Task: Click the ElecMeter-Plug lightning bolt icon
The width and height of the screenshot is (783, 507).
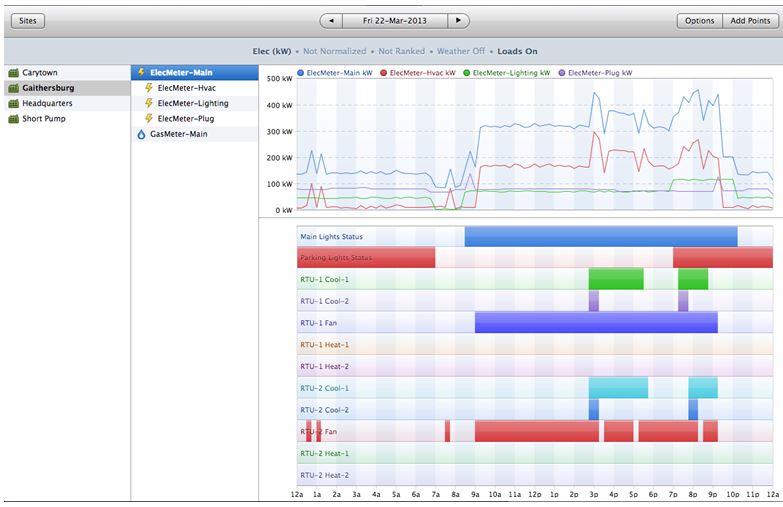Action: tap(149, 119)
